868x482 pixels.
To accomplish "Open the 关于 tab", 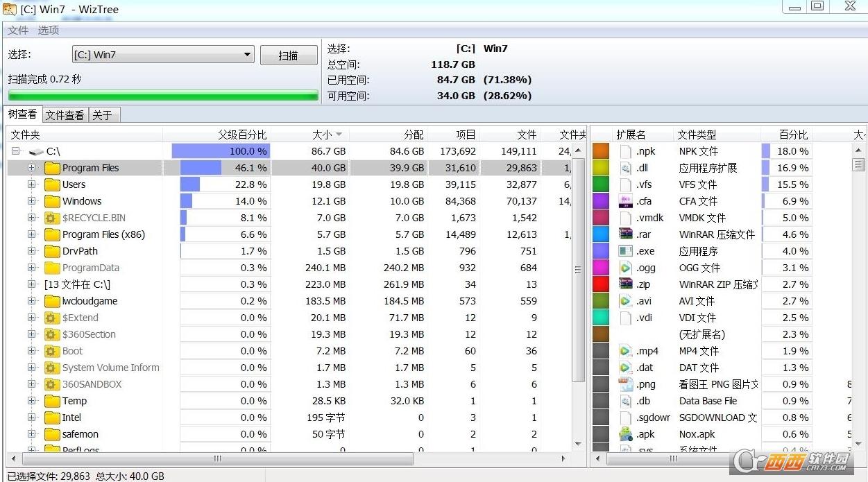I will tap(103, 115).
